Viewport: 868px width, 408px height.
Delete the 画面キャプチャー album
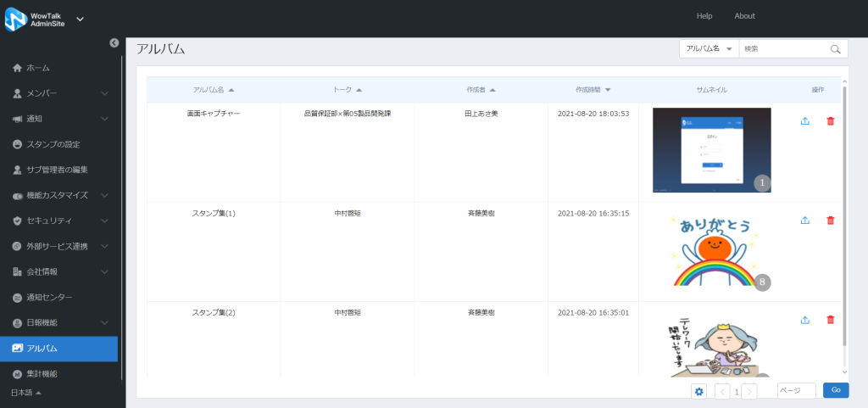tap(831, 121)
